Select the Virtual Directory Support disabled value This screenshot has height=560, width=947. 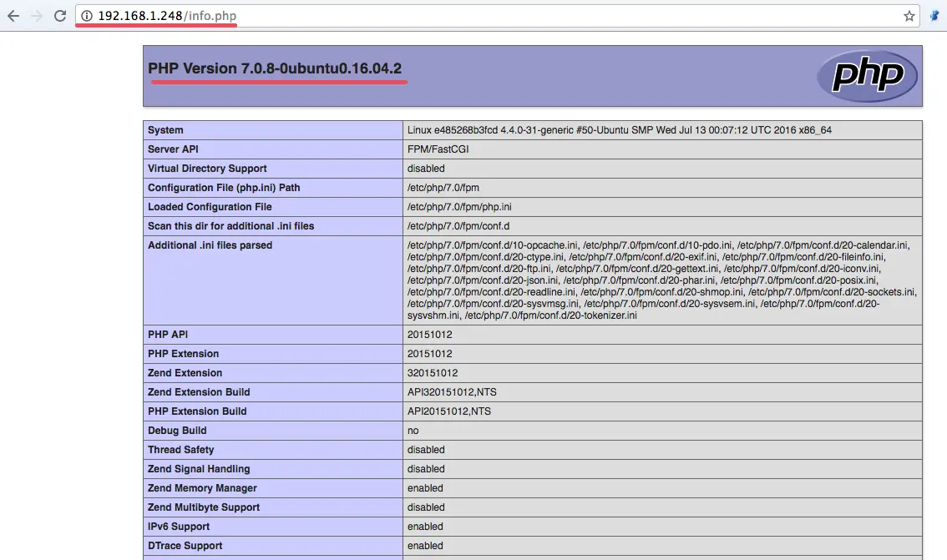[426, 169]
